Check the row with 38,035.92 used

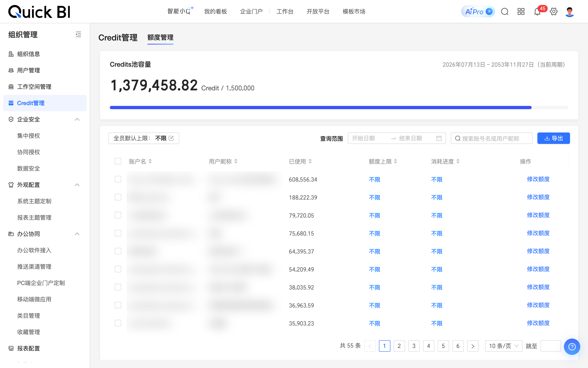[118, 287]
